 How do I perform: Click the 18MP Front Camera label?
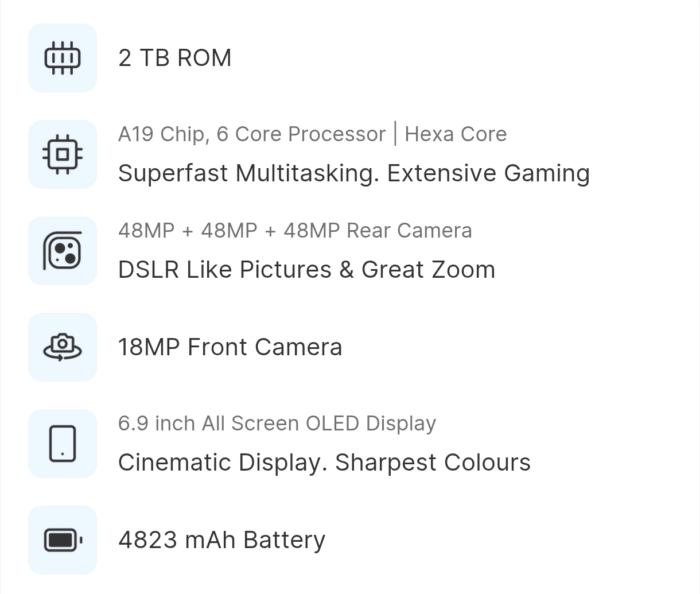click(230, 347)
